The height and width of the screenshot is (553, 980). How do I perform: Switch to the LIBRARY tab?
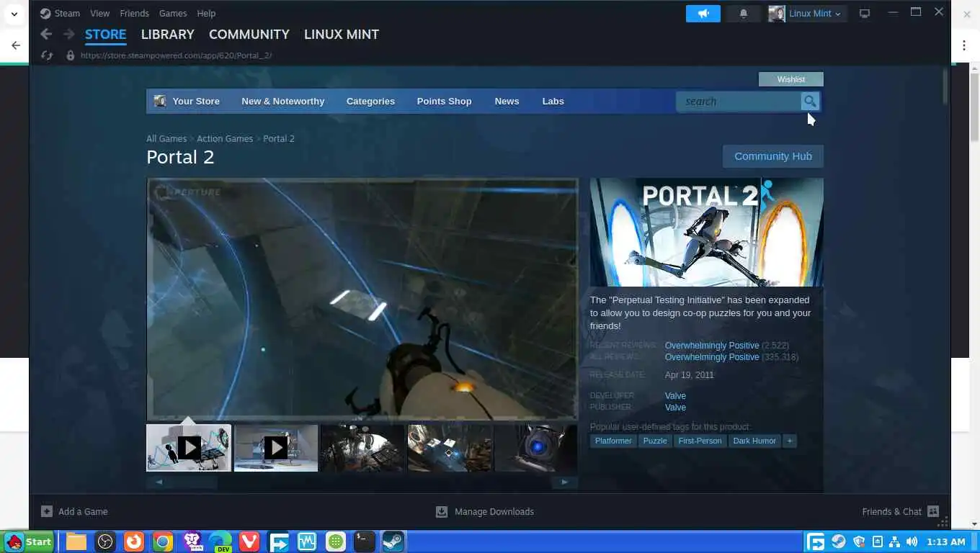(x=167, y=34)
